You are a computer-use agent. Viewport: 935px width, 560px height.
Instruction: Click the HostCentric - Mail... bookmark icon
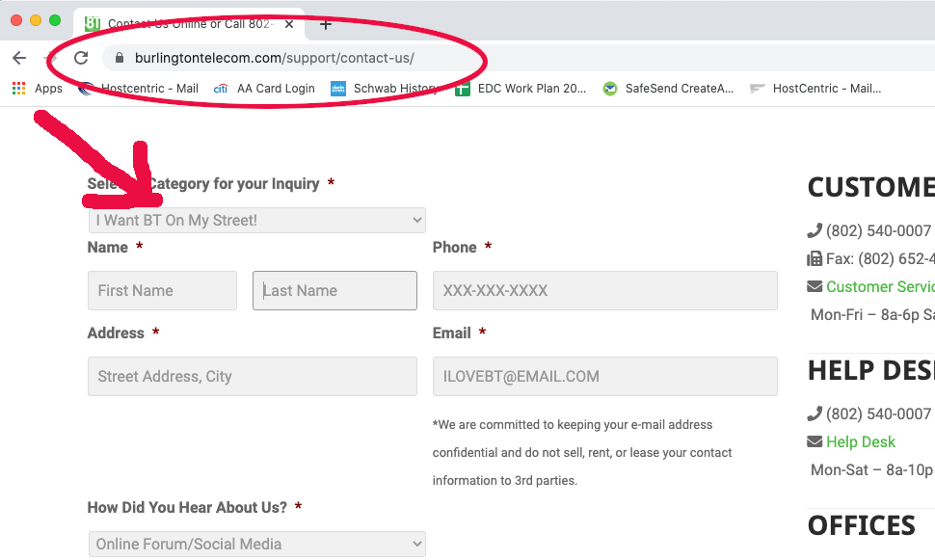(758, 89)
